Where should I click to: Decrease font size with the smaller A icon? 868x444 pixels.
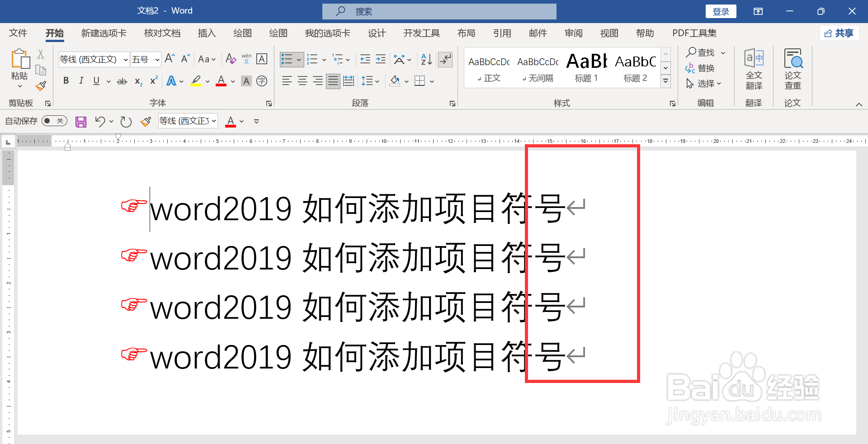[185, 59]
